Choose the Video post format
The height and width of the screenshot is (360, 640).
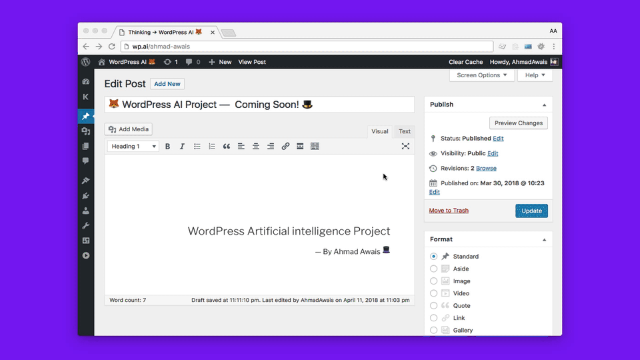coord(433,293)
